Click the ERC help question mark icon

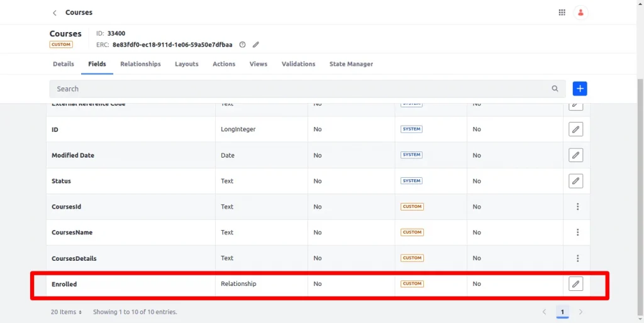click(x=242, y=45)
